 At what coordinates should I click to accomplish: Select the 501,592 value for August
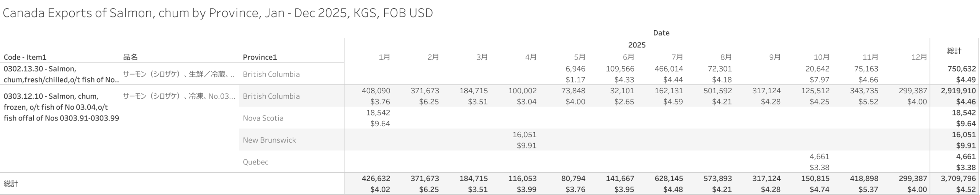717,91
